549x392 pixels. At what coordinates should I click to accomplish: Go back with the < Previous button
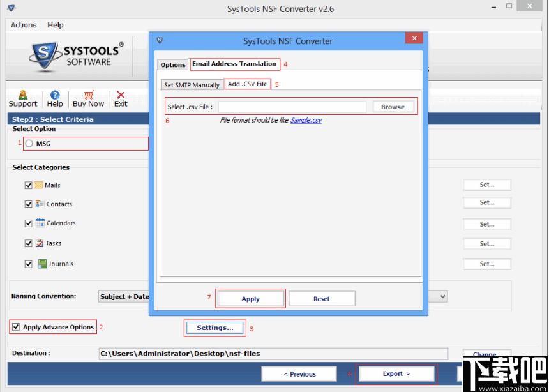coord(299,374)
